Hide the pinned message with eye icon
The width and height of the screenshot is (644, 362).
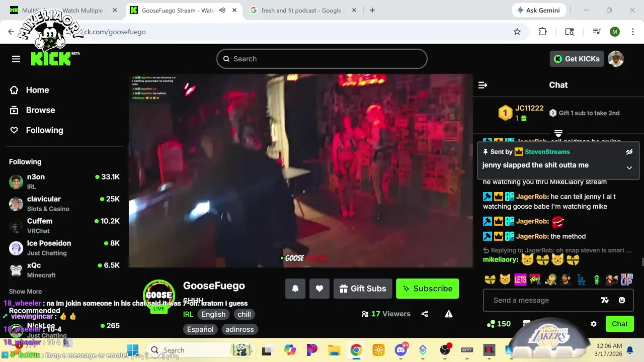click(x=629, y=151)
